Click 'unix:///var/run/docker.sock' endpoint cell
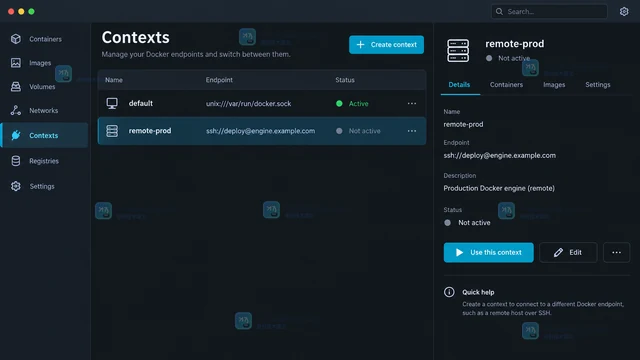Image resolution: width=640 pixels, height=360 pixels. tap(248, 104)
